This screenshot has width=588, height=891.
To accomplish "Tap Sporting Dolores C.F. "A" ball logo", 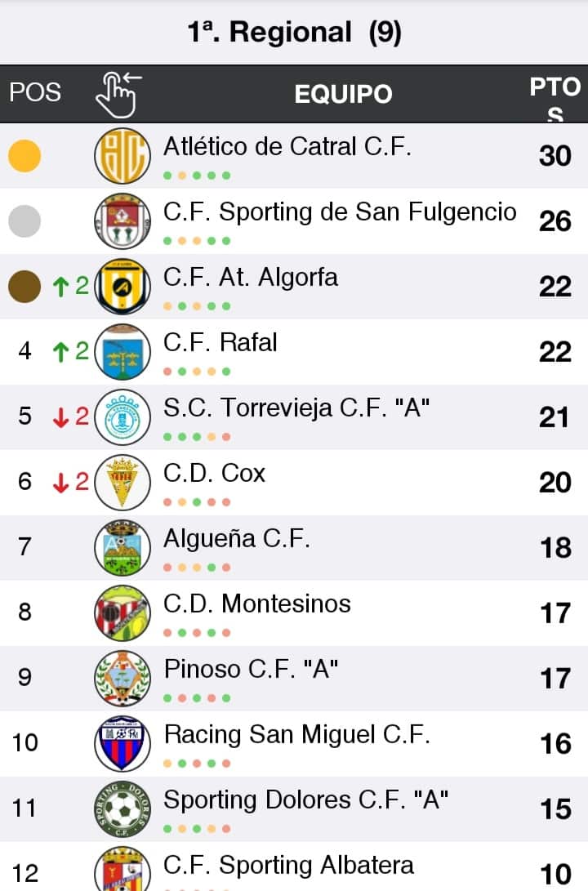I will point(122,809).
